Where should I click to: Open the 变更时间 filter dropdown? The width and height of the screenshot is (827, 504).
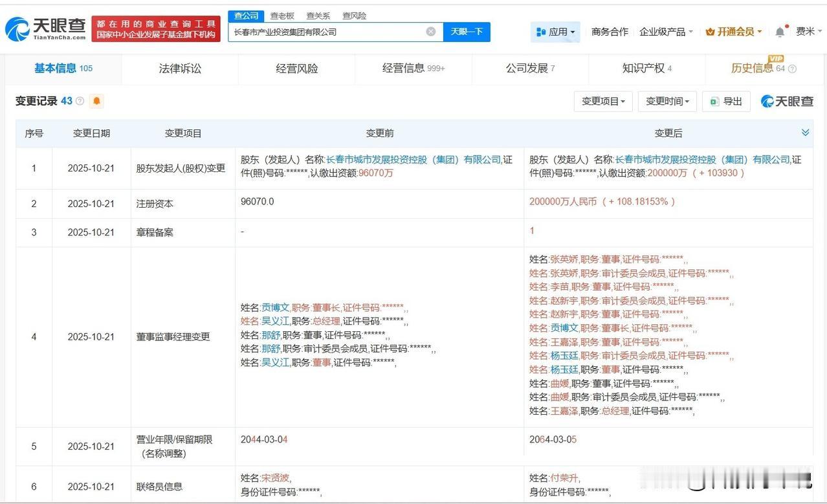pyautogui.click(x=666, y=102)
